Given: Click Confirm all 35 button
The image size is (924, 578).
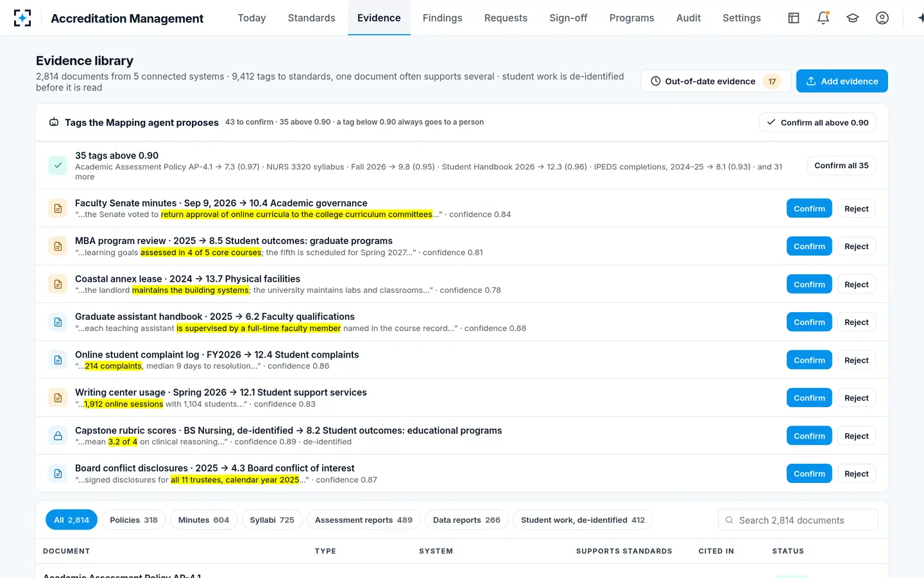Looking at the screenshot, I should [x=841, y=166].
